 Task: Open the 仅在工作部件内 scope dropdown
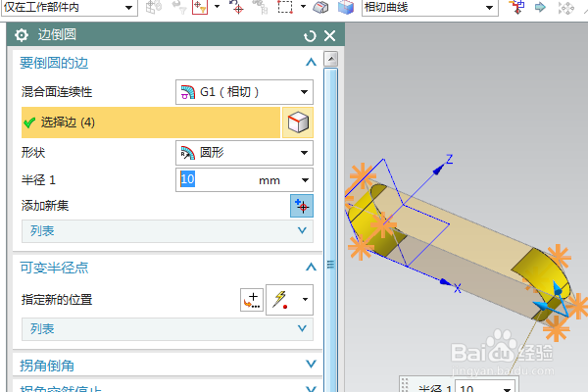coord(69,8)
